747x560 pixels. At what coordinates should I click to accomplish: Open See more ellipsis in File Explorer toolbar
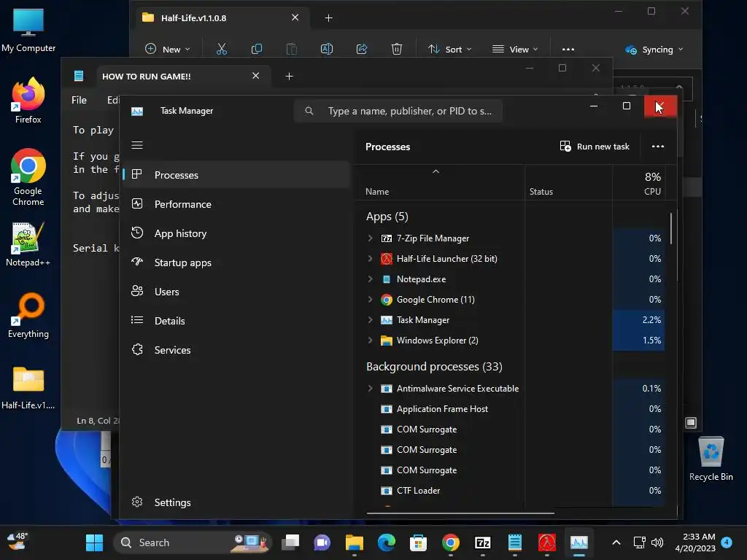[568, 49]
